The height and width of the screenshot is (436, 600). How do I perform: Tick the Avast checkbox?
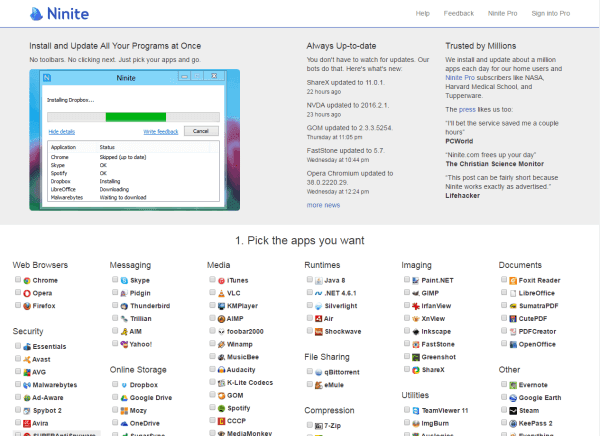pos(18,359)
